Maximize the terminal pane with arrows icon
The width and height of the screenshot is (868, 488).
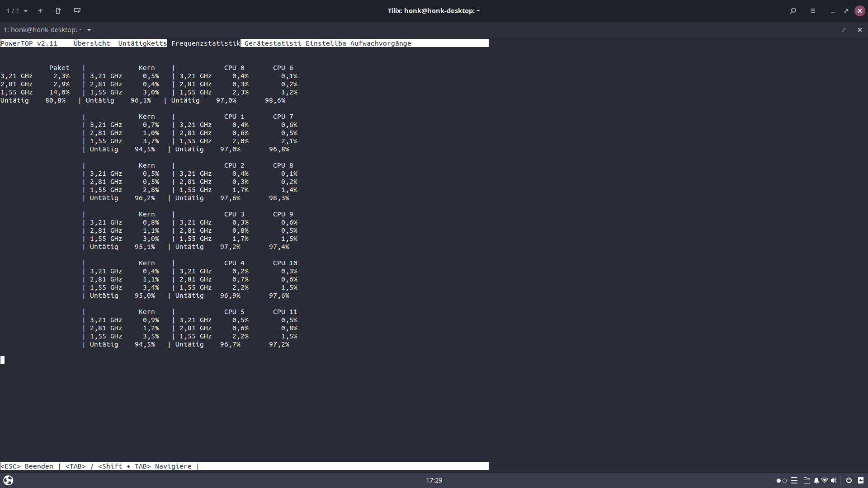click(x=844, y=30)
